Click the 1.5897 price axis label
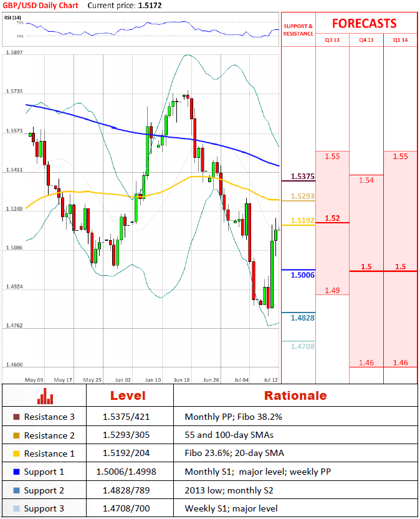 coord(14,52)
